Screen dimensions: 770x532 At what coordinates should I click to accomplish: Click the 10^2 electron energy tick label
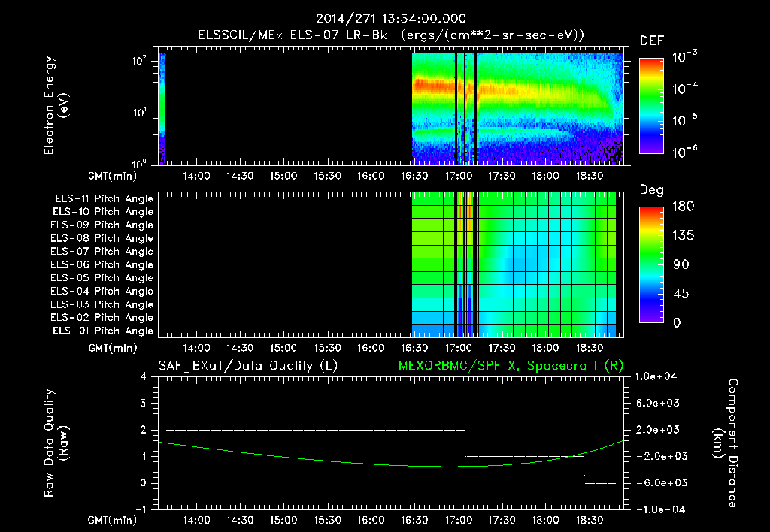click(x=139, y=61)
